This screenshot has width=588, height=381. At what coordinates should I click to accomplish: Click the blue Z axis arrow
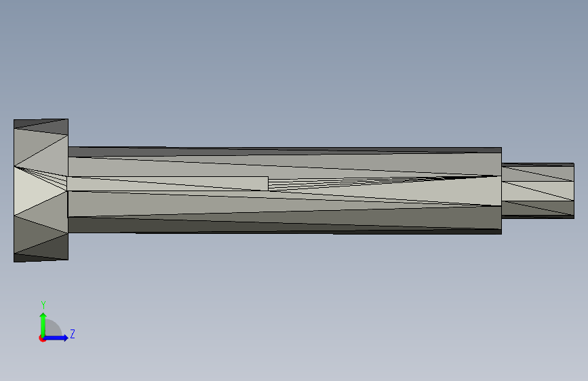56,338
